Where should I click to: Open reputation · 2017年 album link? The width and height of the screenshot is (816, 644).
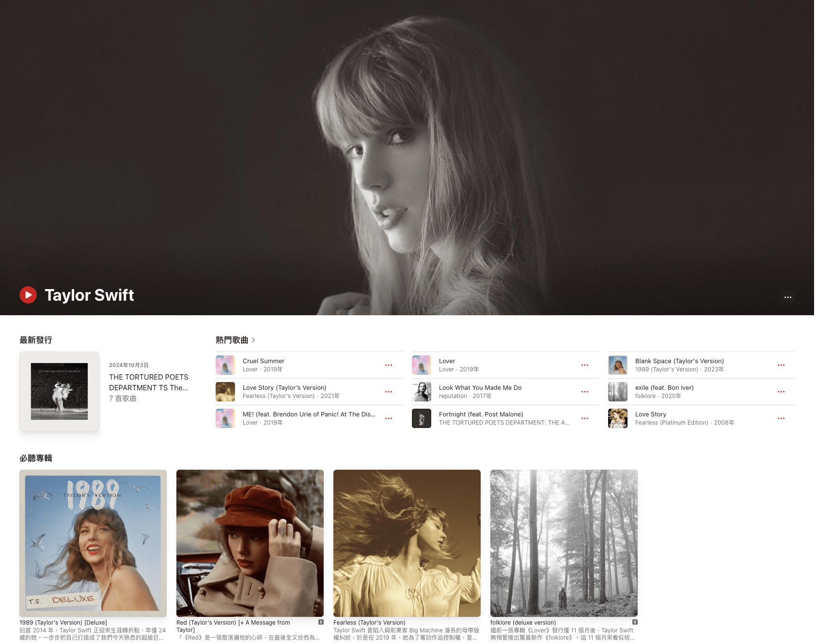(x=465, y=396)
